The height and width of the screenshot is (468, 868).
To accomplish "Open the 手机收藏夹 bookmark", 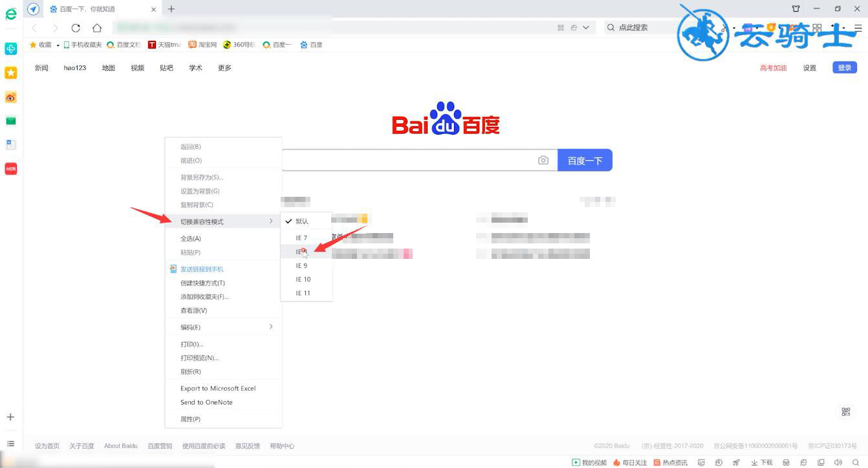I will pos(82,45).
